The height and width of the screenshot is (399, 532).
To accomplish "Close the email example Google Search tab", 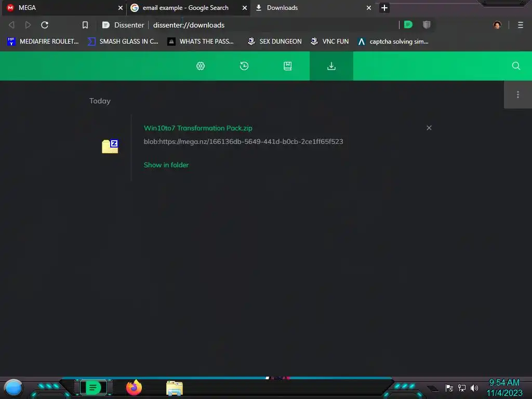I will (x=245, y=8).
